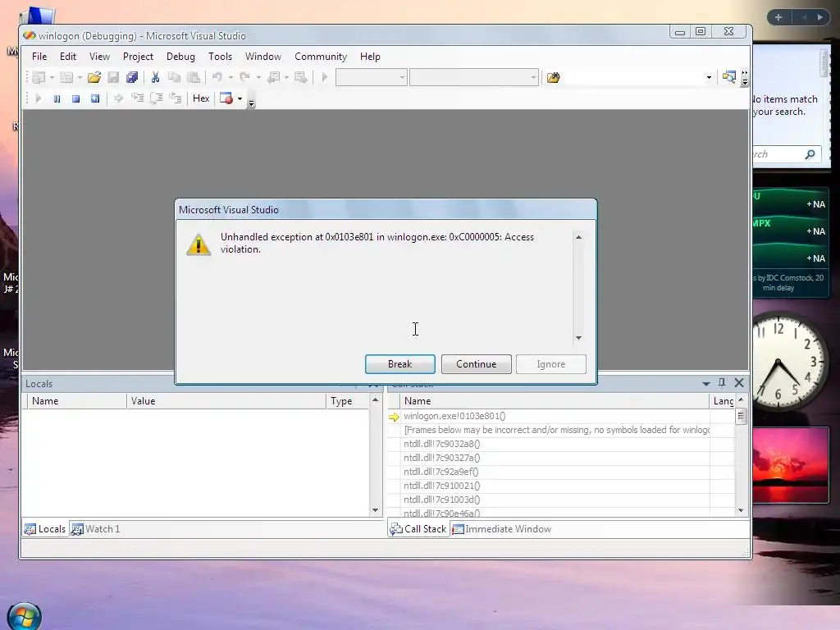The width and height of the screenshot is (840, 630).
Task: Click the Save disk icon
Action: pyautogui.click(x=113, y=78)
